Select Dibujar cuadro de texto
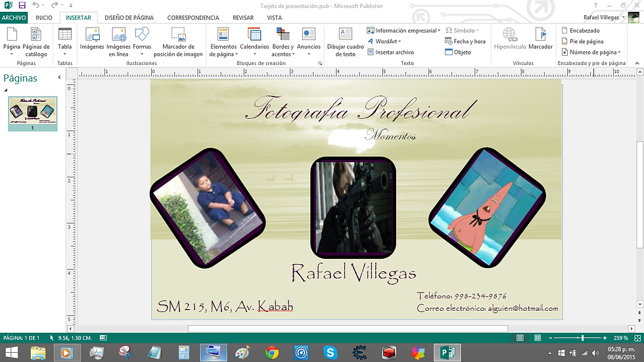 click(x=346, y=41)
